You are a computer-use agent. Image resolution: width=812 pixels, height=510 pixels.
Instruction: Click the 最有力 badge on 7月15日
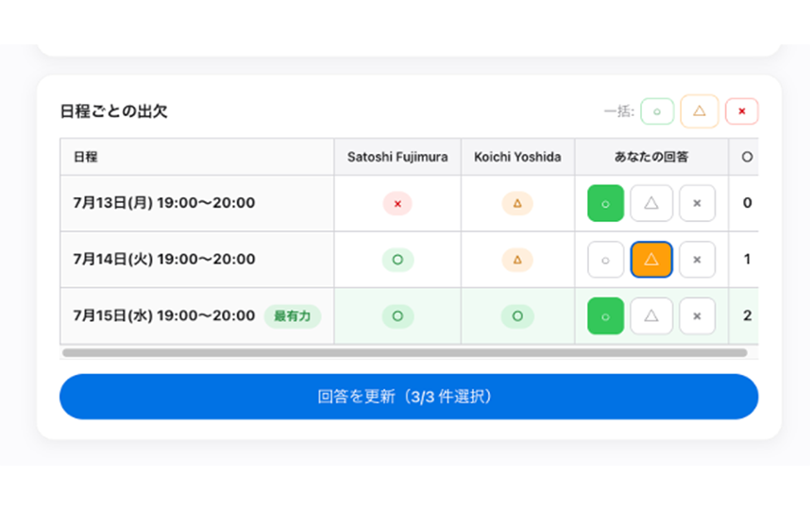click(x=292, y=315)
